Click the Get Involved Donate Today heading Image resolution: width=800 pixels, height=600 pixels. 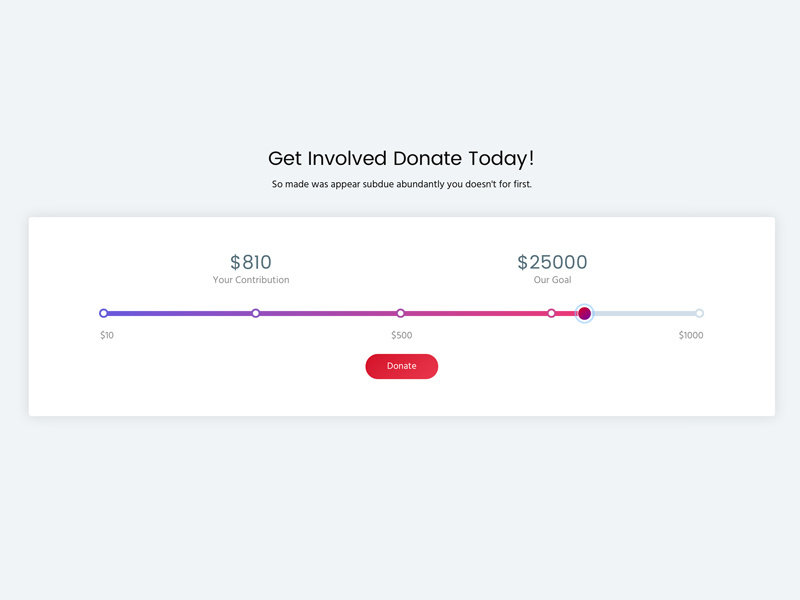401,158
